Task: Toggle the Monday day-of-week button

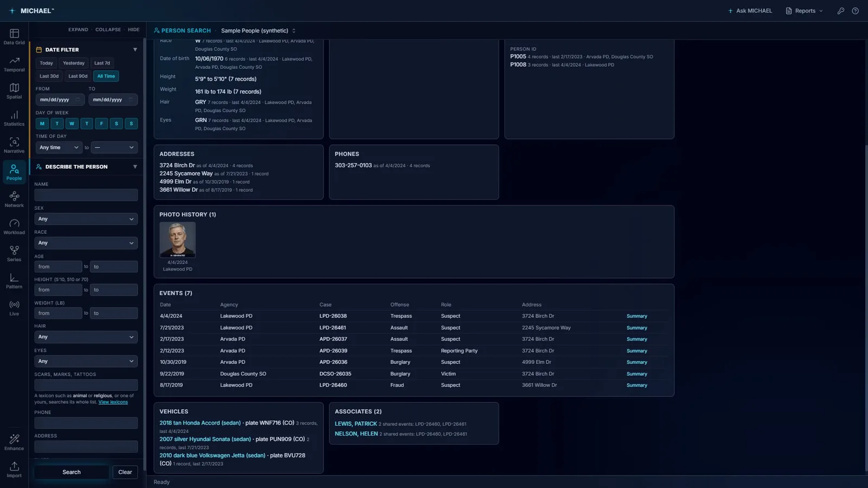Action: [42, 124]
